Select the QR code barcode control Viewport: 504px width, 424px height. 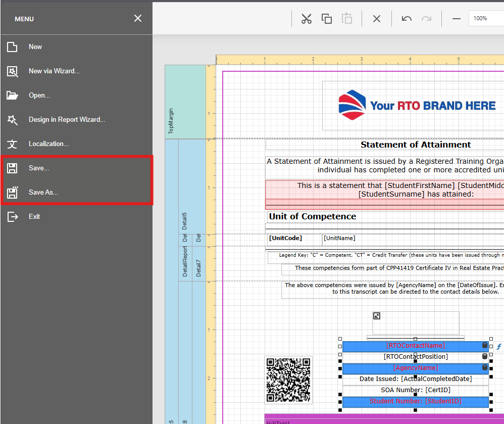click(x=288, y=380)
